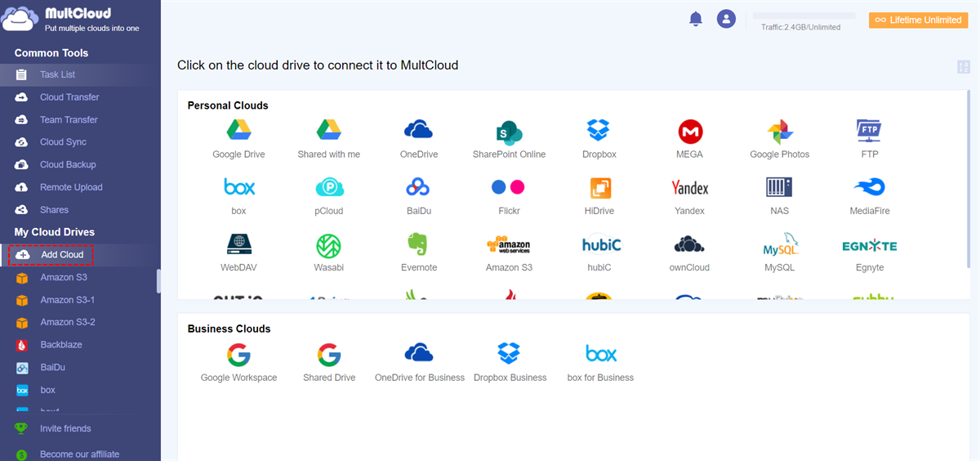Choose the BaiDu cloud icon

(x=418, y=195)
